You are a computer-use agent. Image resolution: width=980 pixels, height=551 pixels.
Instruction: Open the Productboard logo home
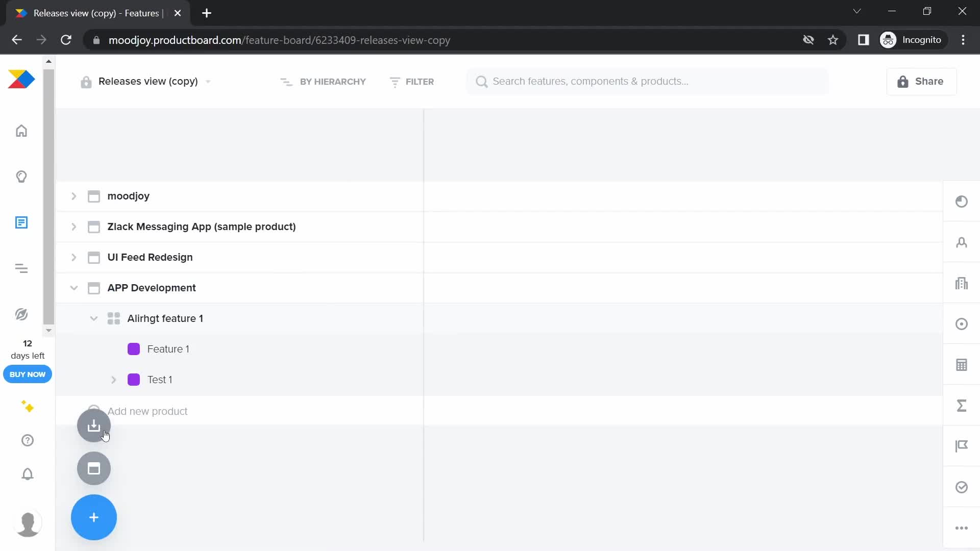pyautogui.click(x=21, y=80)
